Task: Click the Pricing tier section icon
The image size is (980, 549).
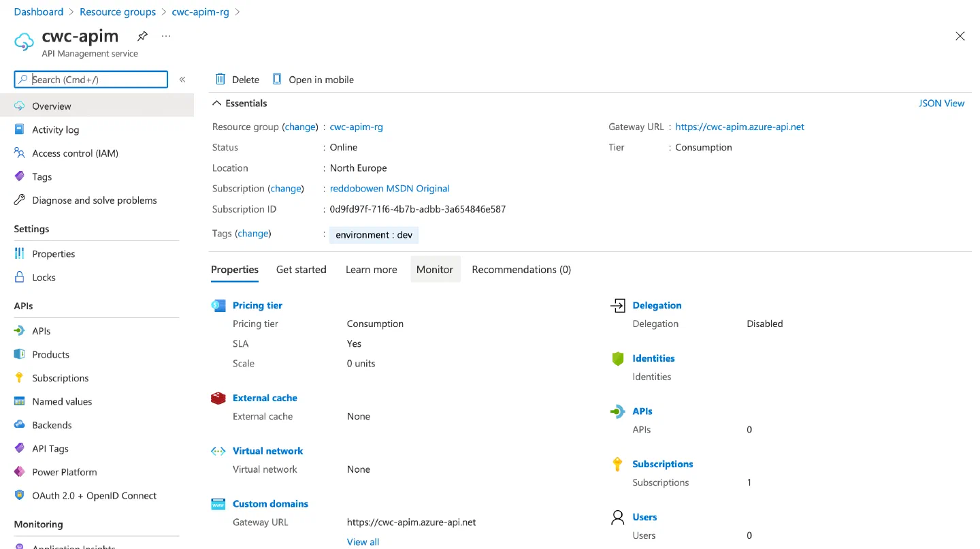Action: point(218,306)
